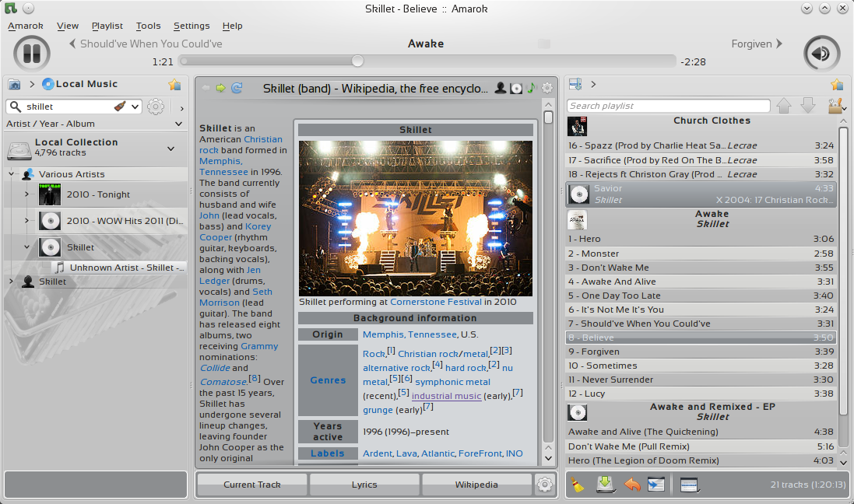The image size is (854, 504).
Task: Switch to the Lyrics applet
Action: tap(364, 484)
